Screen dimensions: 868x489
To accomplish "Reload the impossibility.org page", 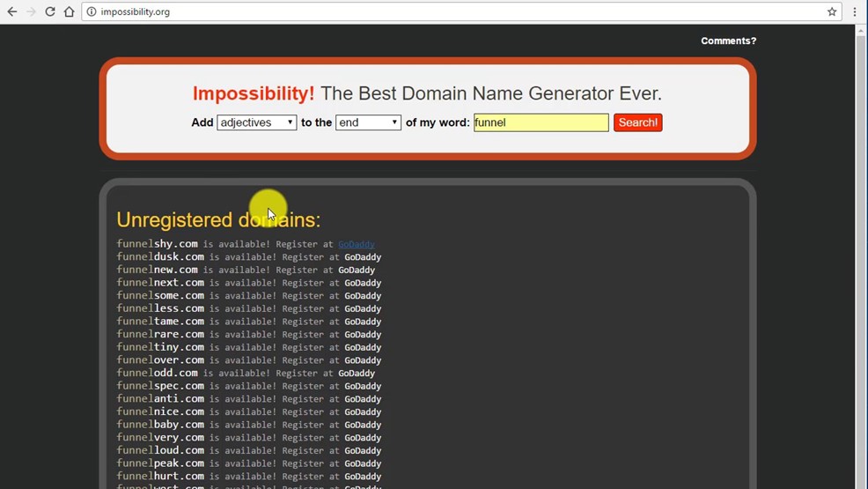I will click(50, 11).
